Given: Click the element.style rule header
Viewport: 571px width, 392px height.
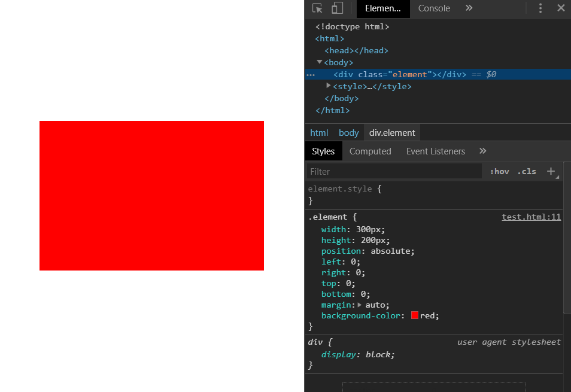Looking at the screenshot, I should [x=340, y=189].
